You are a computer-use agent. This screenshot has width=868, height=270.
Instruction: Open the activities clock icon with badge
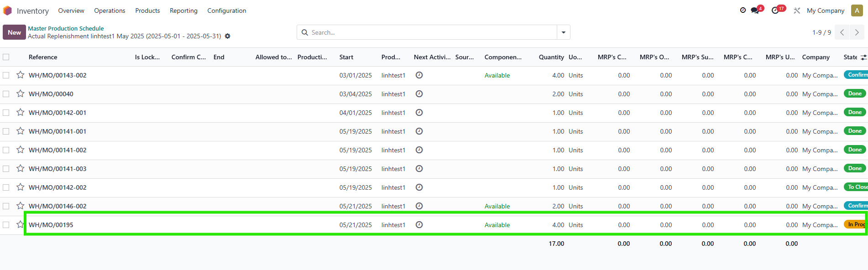click(x=775, y=10)
